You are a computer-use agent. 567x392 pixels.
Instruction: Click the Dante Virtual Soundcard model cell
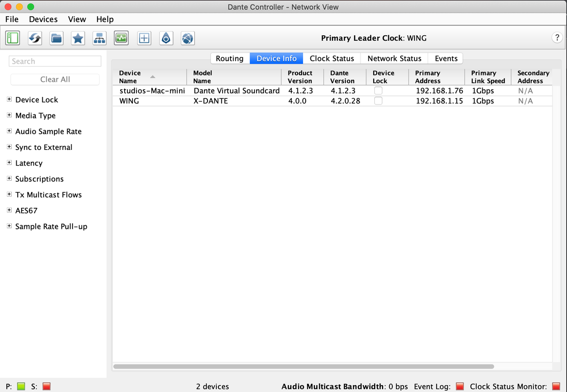pos(236,90)
